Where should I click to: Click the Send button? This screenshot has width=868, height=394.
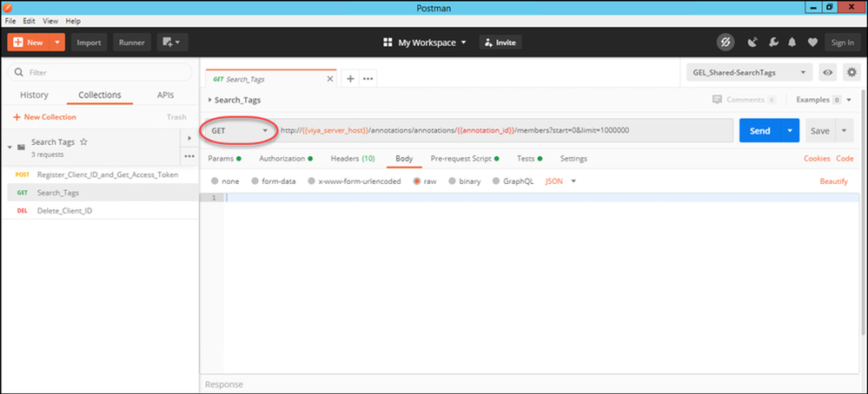pos(760,130)
